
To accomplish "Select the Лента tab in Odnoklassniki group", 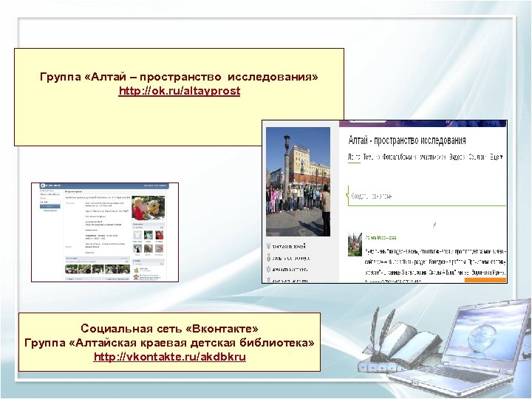I will [x=354, y=157].
